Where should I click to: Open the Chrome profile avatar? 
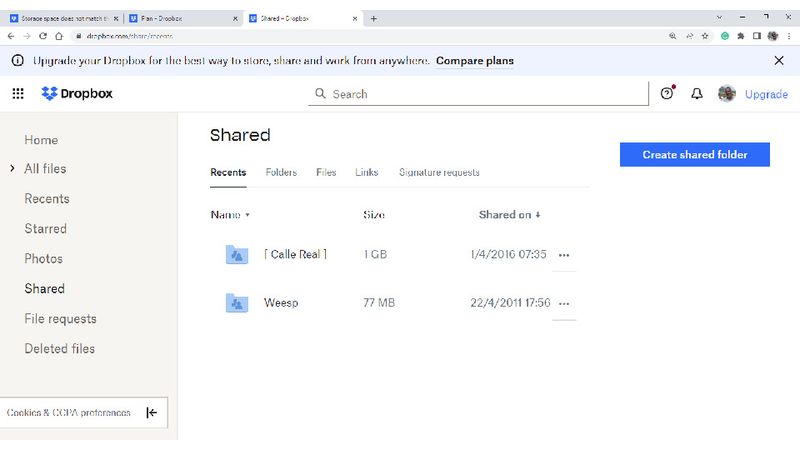(x=773, y=36)
